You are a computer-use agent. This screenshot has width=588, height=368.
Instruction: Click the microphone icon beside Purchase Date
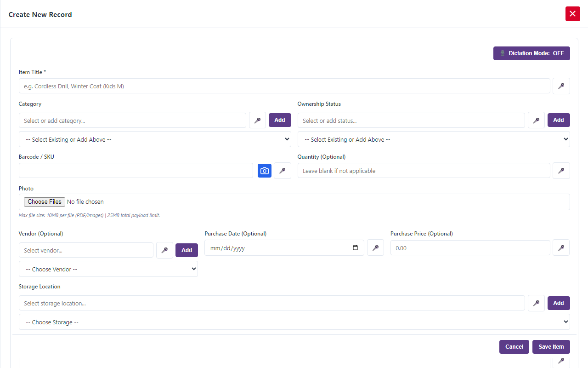pos(375,247)
